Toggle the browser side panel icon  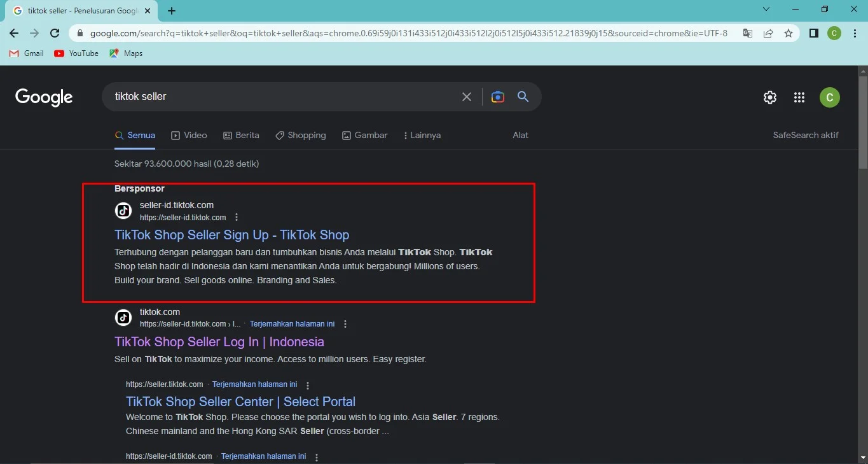click(814, 33)
